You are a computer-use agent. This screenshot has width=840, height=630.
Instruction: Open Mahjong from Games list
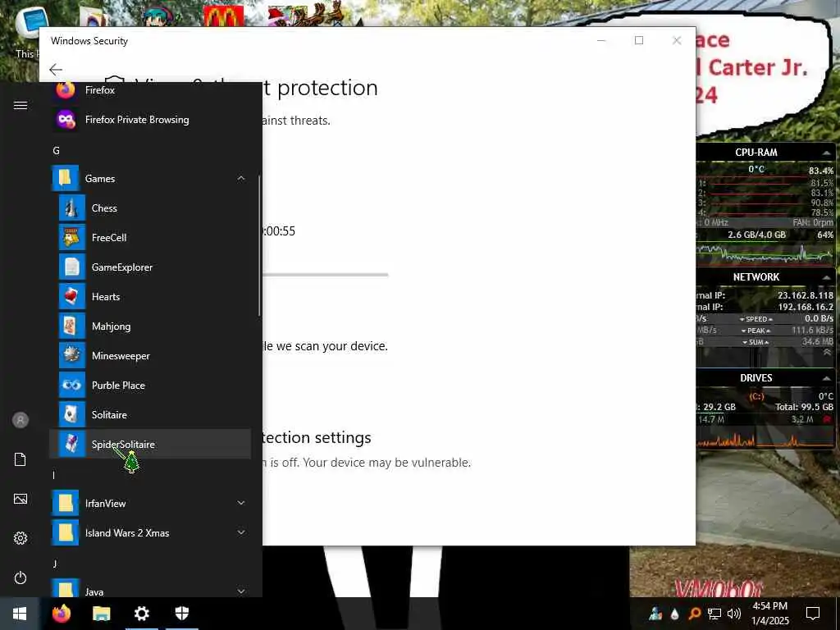point(150,326)
